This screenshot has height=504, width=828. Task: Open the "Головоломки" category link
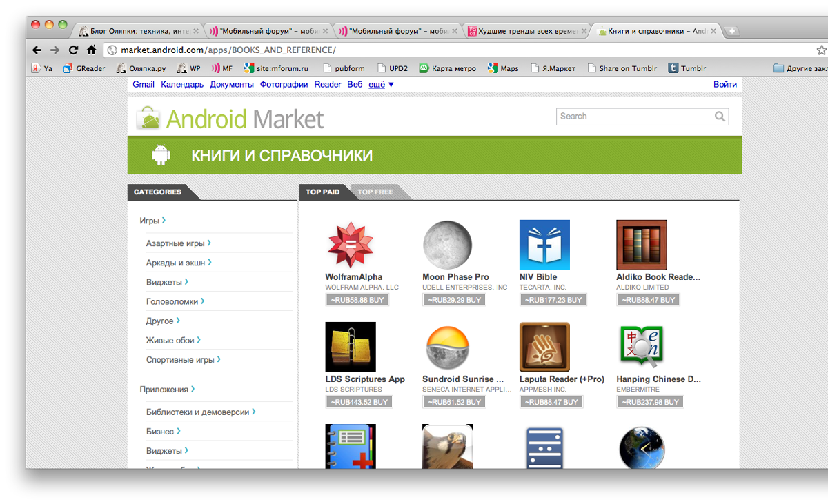(175, 302)
